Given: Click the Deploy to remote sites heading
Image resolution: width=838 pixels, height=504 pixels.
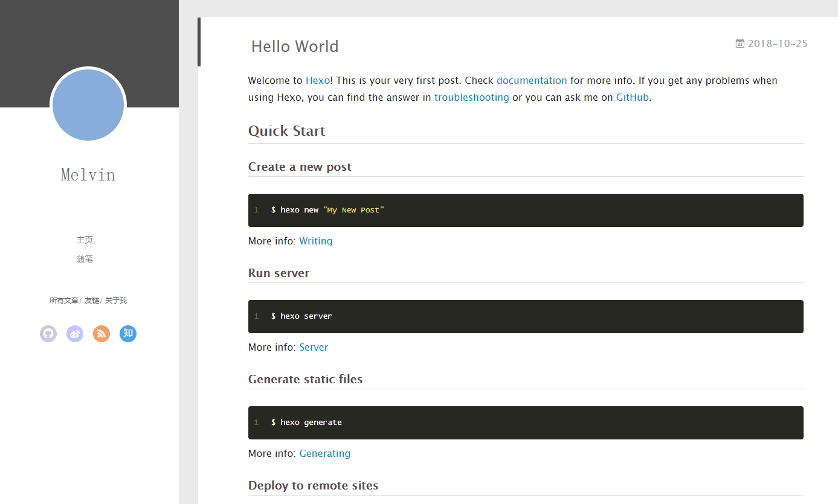Looking at the screenshot, I should (x=314, y=485).
